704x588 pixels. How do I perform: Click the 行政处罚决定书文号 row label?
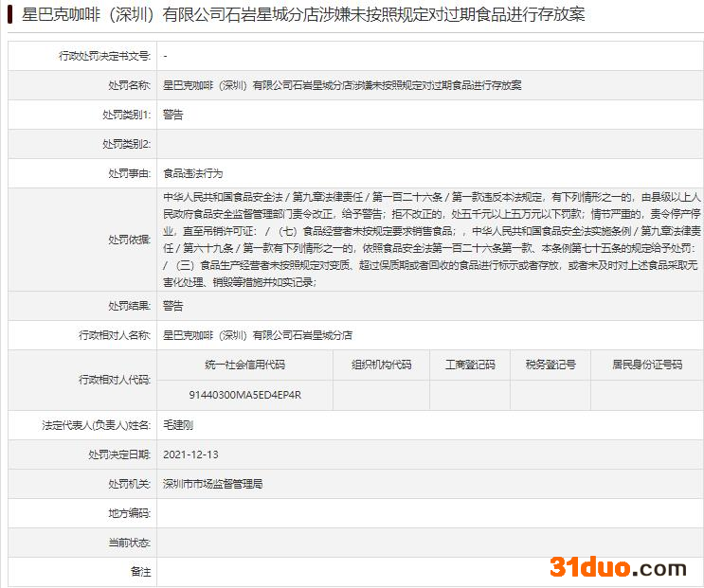pos(104,56)
